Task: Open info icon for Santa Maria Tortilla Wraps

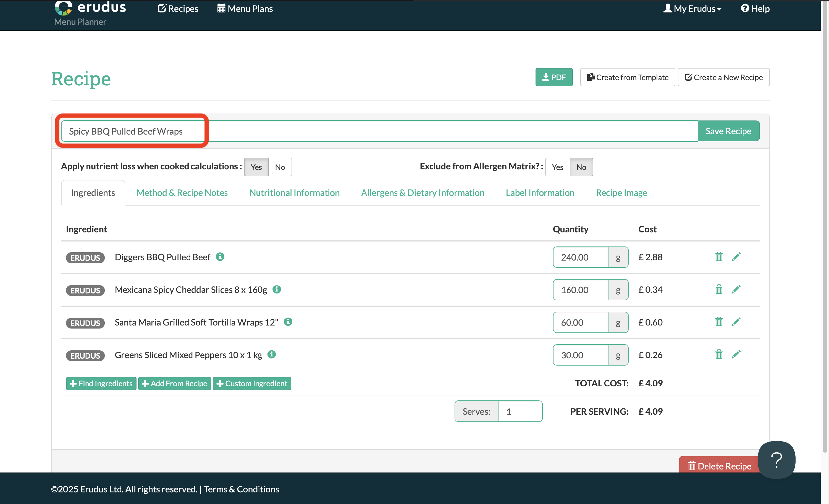Action: (288, 322)
